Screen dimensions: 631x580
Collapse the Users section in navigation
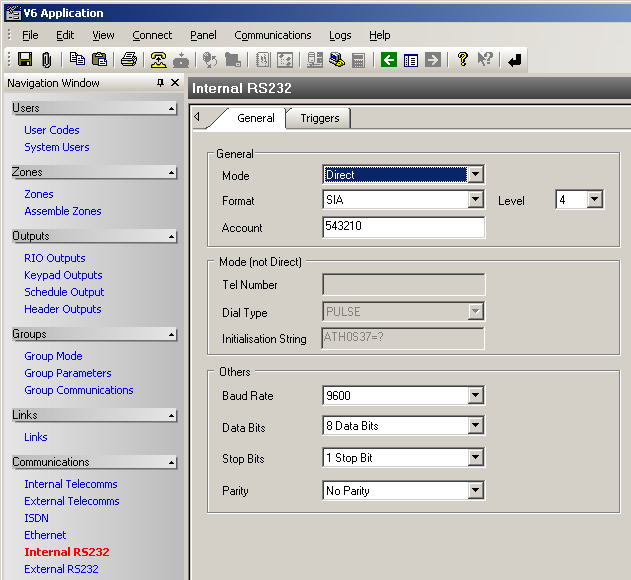pos(172,108)
